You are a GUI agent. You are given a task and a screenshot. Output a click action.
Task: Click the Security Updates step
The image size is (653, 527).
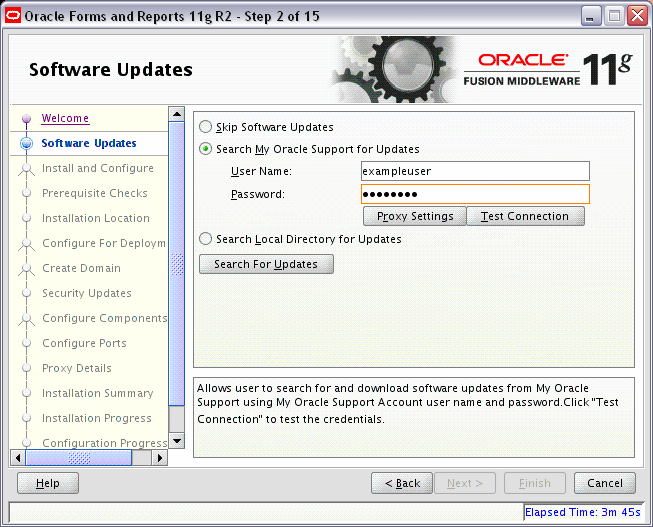[x=87, y=293]
